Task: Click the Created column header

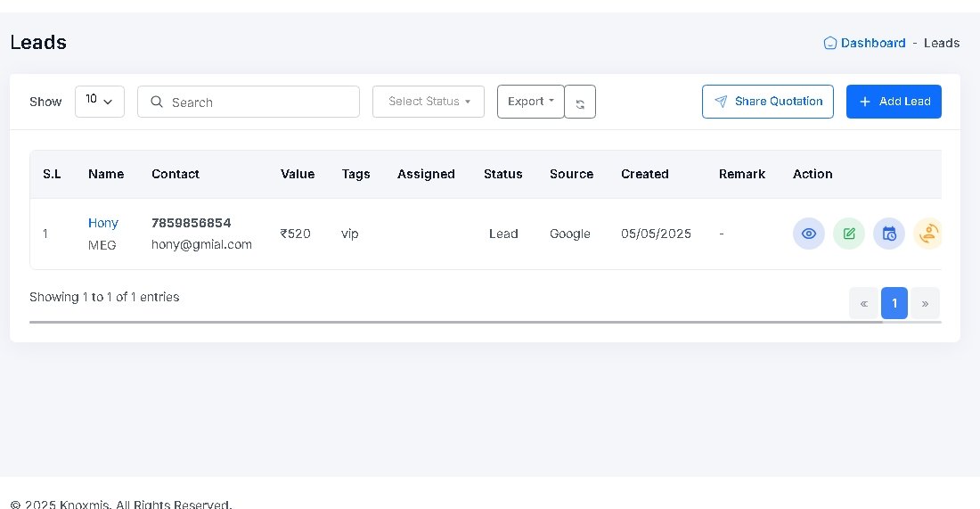Action: 645,174
